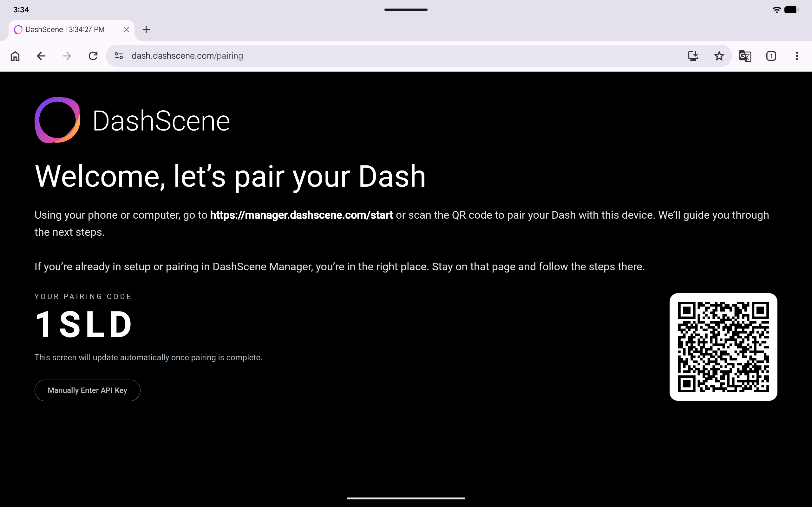Bookmark this page with the star
The width and height of the screenshot is (812, 507).
[x=719, y=56]
